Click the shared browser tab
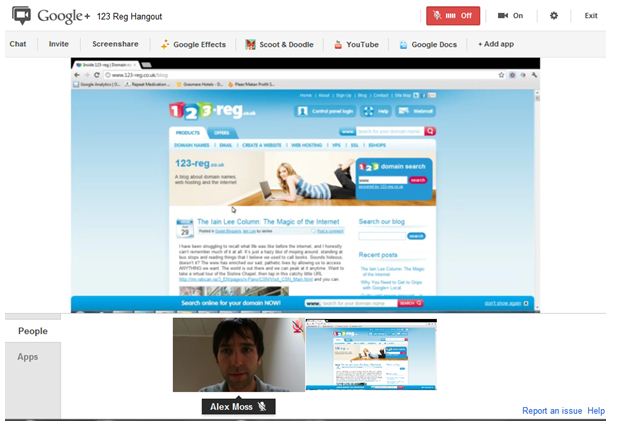 106,64
